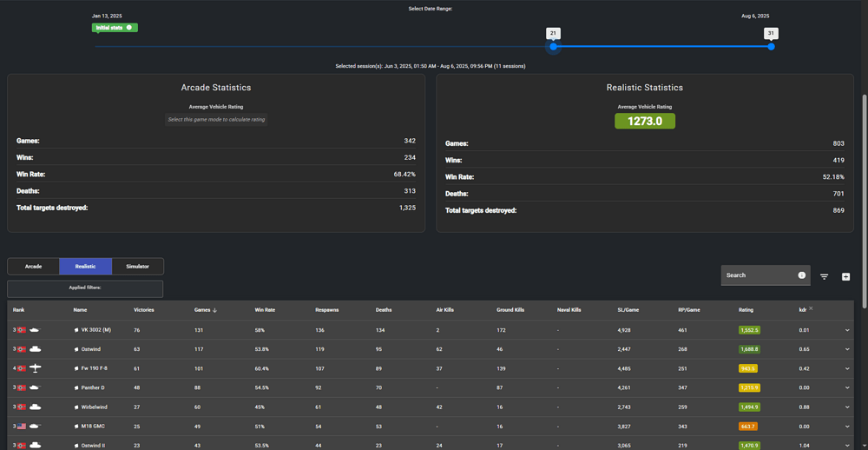Select the Realistic mode toggle
This screenshot has width=868, height=450.
click(x=85, y=267)
